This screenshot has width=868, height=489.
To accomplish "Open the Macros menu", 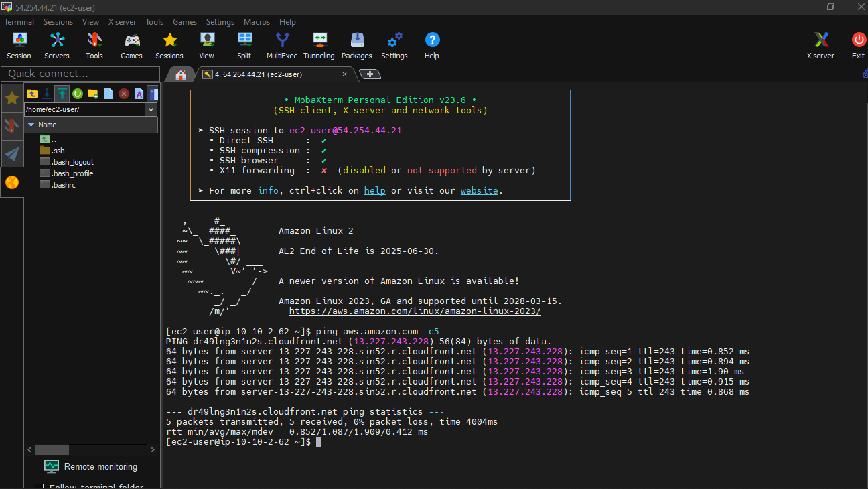I will click(x=257, y=22).
